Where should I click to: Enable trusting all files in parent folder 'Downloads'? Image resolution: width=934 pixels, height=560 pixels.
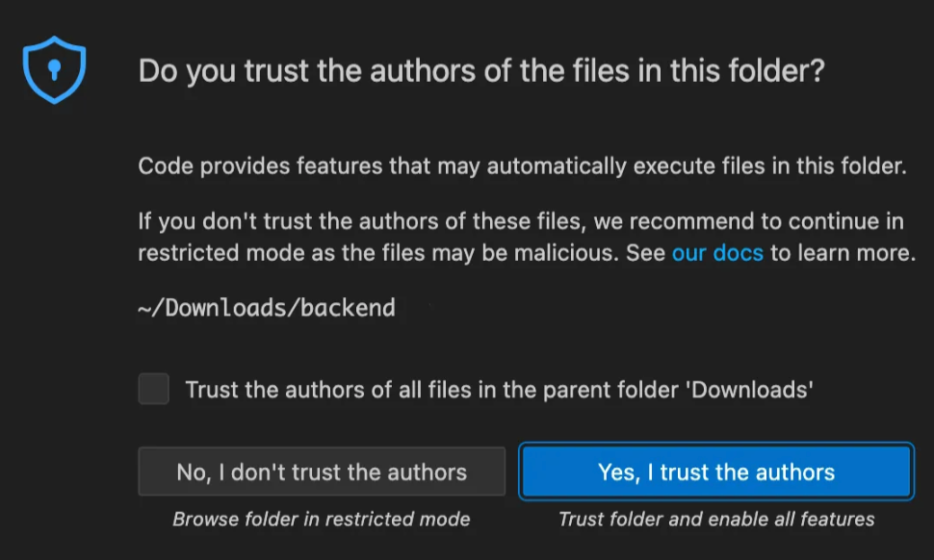click(152, 389)
